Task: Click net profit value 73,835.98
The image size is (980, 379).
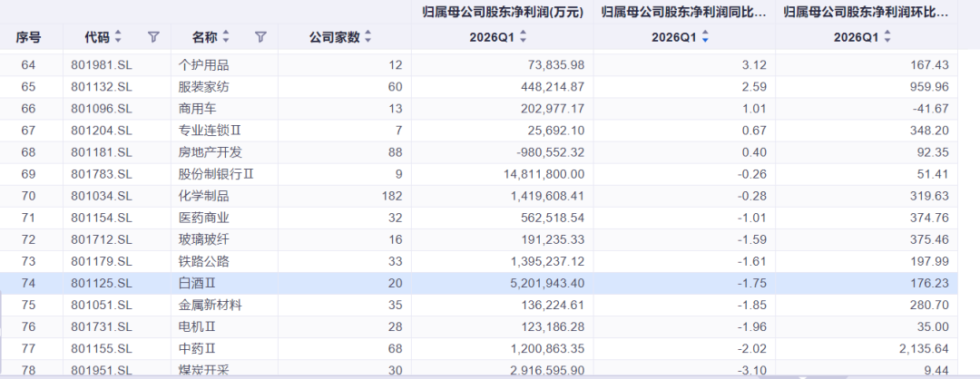Action: coord(556,65)
